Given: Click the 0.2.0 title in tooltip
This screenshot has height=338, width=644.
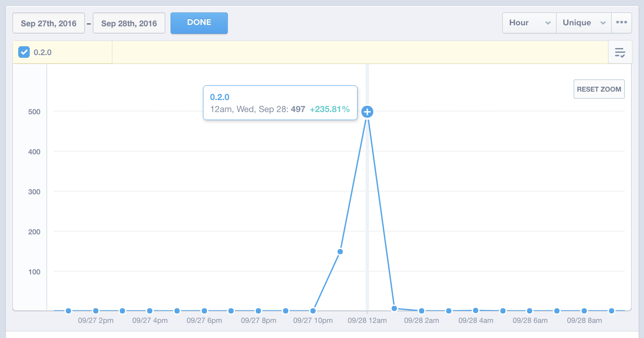Looking at the screenshot, I should (219, 97).
